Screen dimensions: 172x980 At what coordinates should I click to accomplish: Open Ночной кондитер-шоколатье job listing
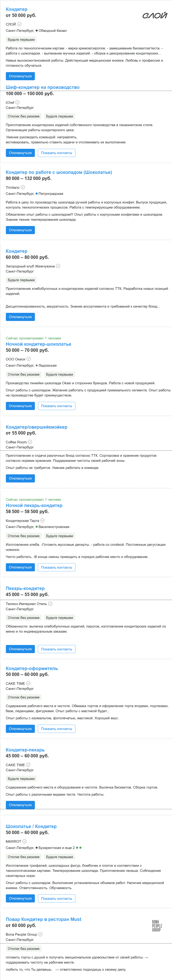pyautogui.click(x=39, y=344)
